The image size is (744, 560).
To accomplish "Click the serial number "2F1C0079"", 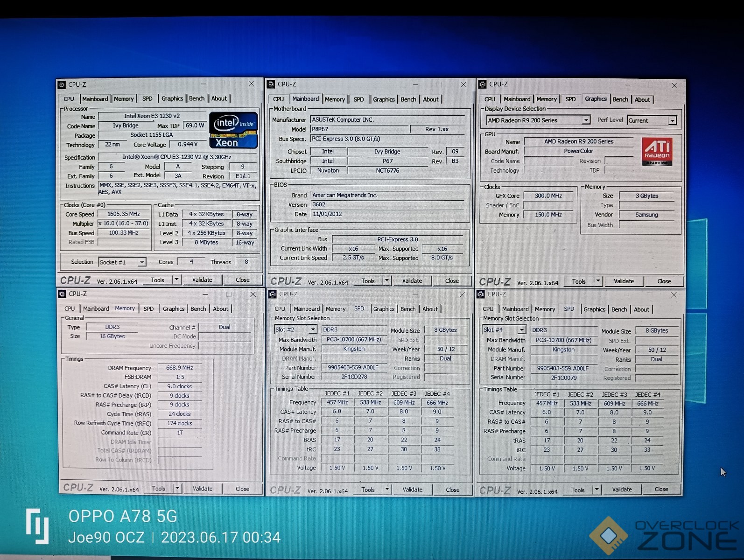I will point(563,378).
